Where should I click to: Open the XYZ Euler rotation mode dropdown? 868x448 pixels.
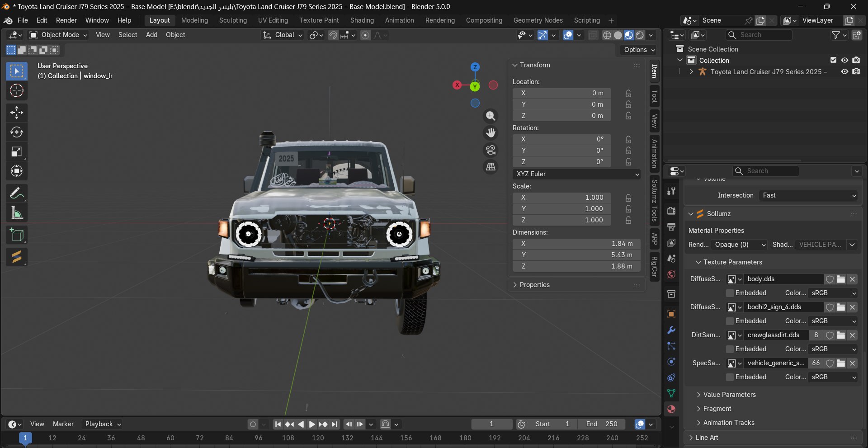click(576, 174)
